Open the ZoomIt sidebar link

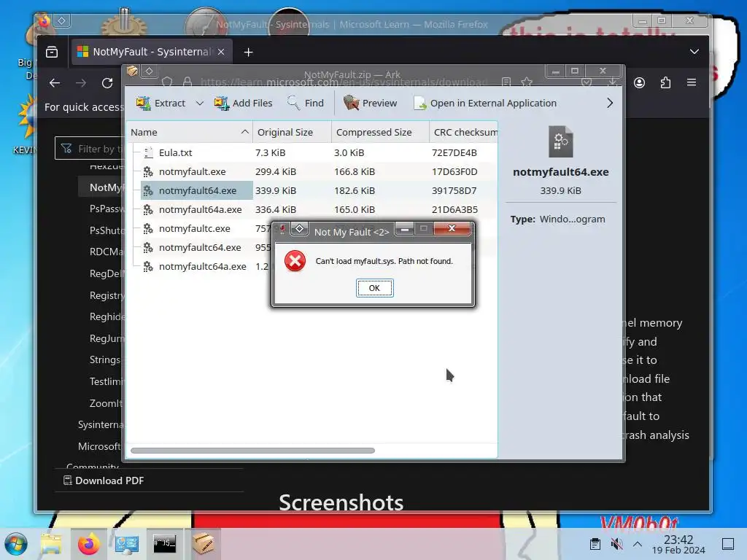click(106, 403)
